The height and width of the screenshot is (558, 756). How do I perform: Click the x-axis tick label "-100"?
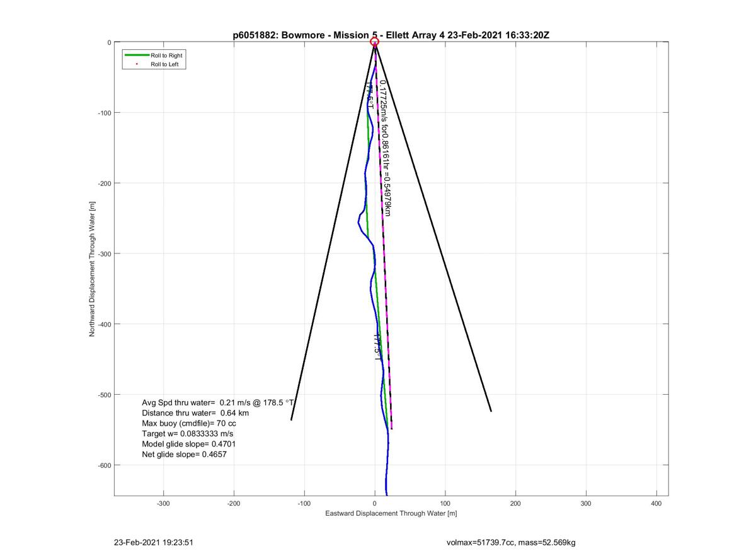pos(305,503)
